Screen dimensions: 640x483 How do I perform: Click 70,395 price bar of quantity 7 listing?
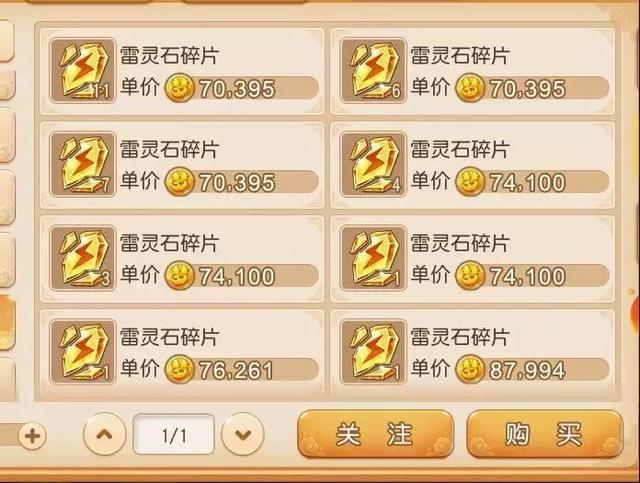click(241, 182)
